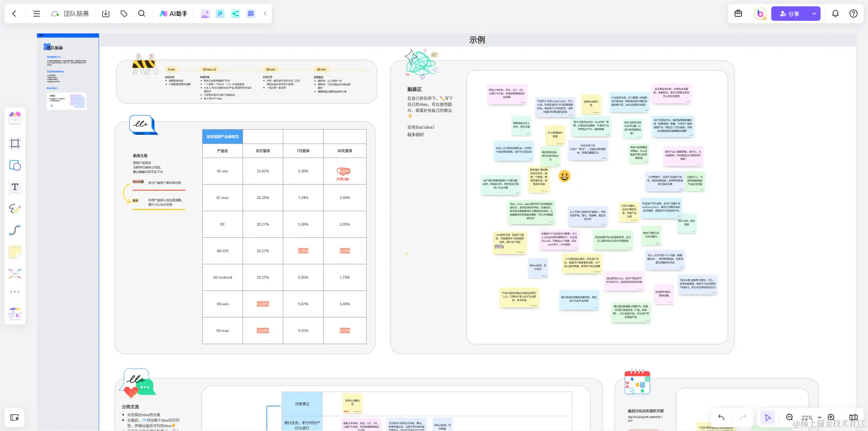Open the search magnifier icon
Viewport: 868px width, 431px height.
point(142,14)
